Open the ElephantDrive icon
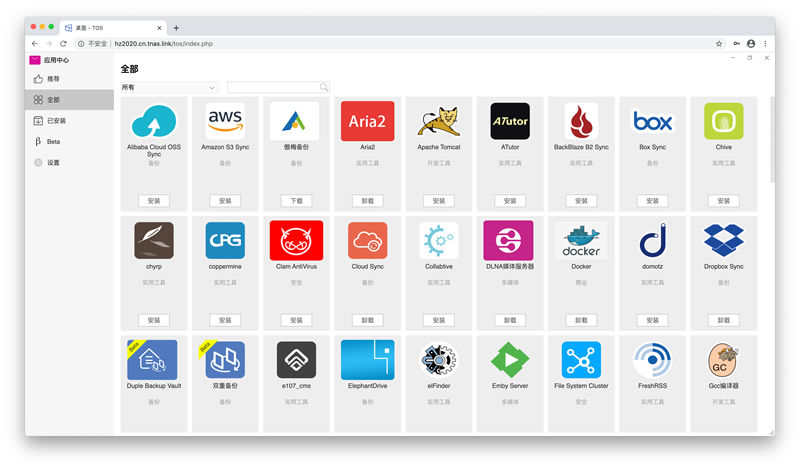The image size is (800, 469). point(367,360)
